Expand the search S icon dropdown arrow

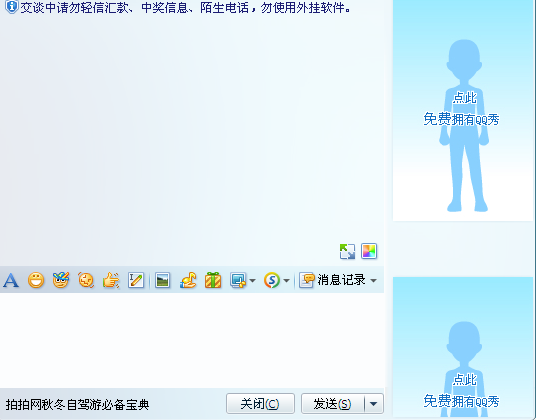pyautogui.click(x=286, y=281)
